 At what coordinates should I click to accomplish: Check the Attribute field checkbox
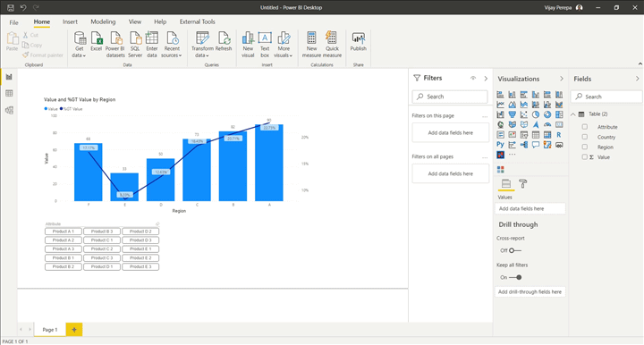click(x=585, y=127)
